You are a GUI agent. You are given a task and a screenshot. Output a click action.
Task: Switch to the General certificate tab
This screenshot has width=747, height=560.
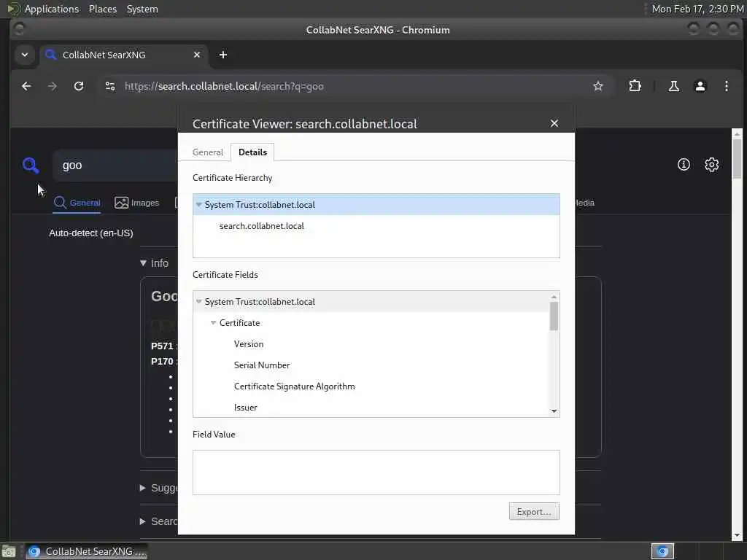click(x=208, y=152)
